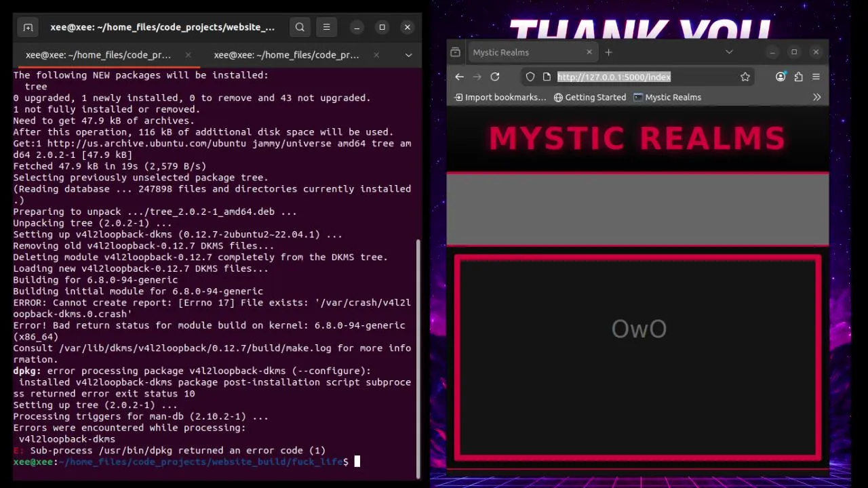Viewport: 868px width, 488px height.
Task: Click the page site information icon
Action: (x=547, y=77)
